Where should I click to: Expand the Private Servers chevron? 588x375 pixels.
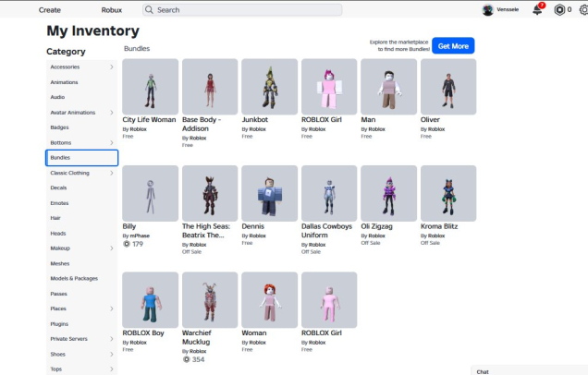pyautogui.click(x=112, y=339)
